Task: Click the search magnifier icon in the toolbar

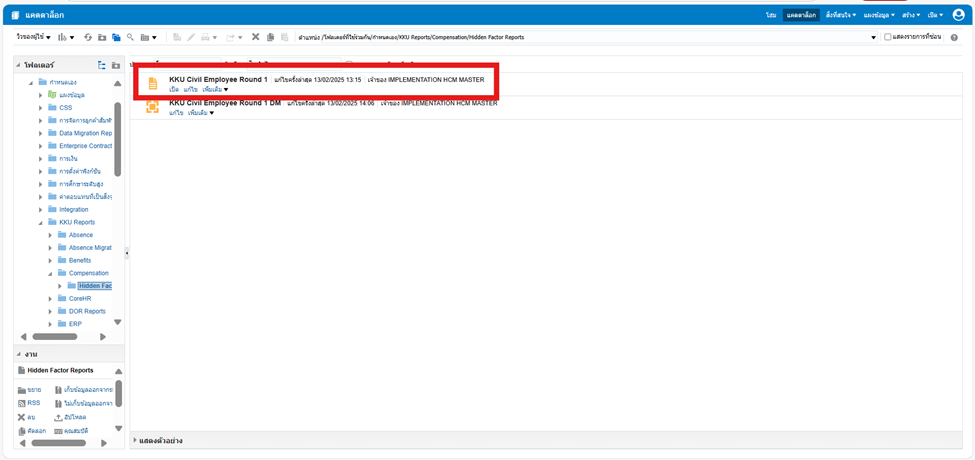Action: pyautogui.click(x=130, y=37)
